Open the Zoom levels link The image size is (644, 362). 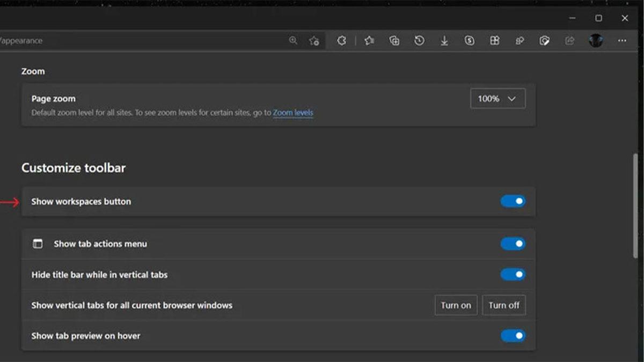(x=293, y=113)
